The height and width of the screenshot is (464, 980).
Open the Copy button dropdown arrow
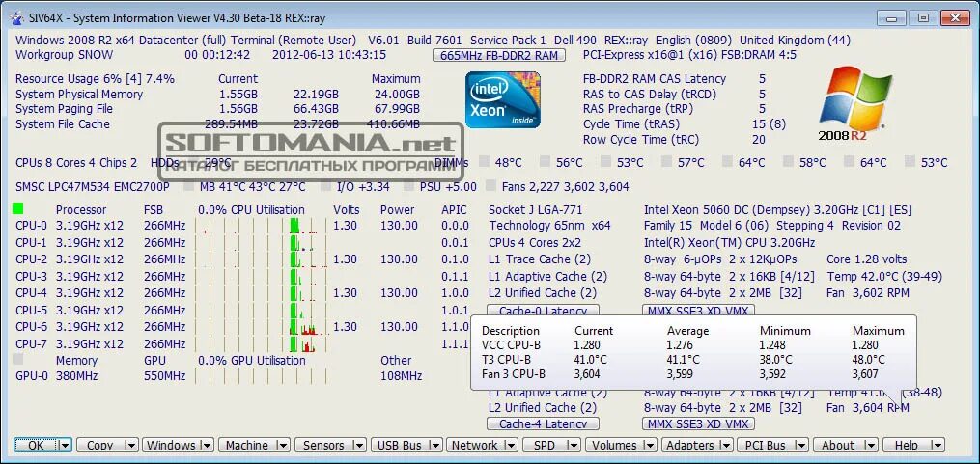[x=130, y=446]
